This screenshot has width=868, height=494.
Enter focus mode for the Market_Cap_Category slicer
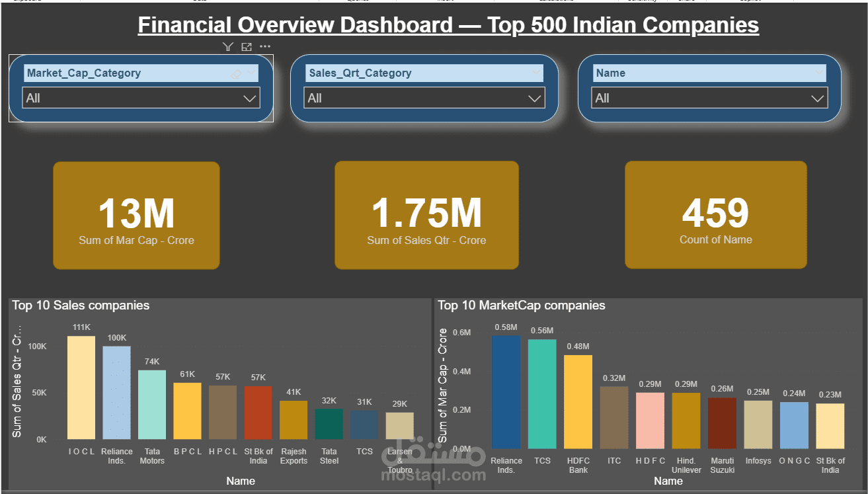[x=247, y=46]
